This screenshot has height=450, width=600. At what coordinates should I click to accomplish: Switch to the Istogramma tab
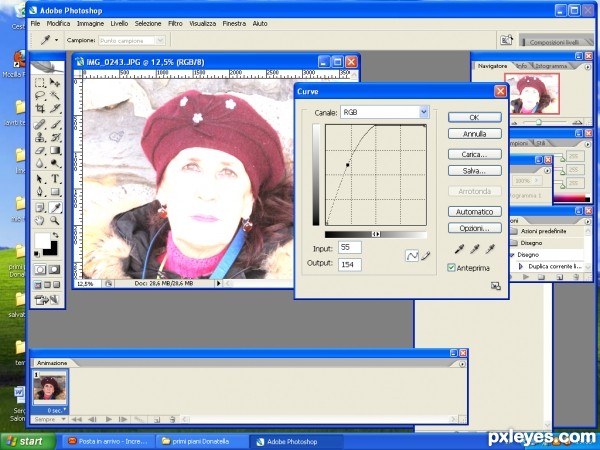click(551, 66)
